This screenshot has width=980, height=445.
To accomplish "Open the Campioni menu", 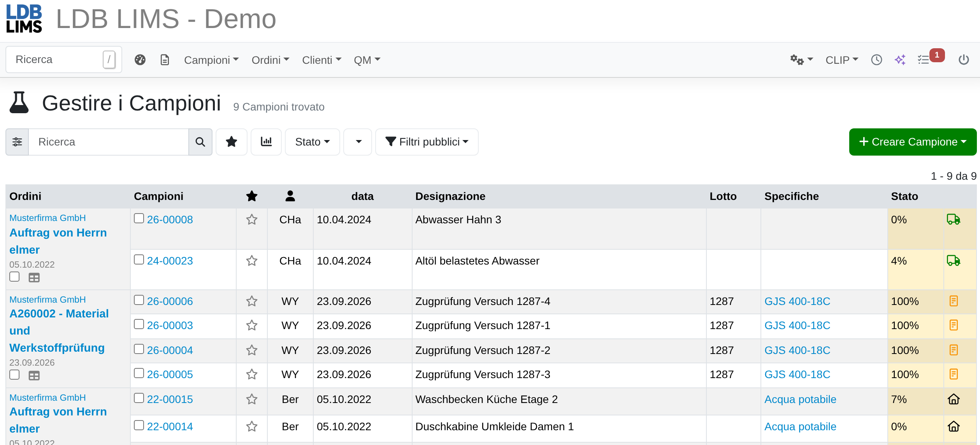I will coord(211,60).
